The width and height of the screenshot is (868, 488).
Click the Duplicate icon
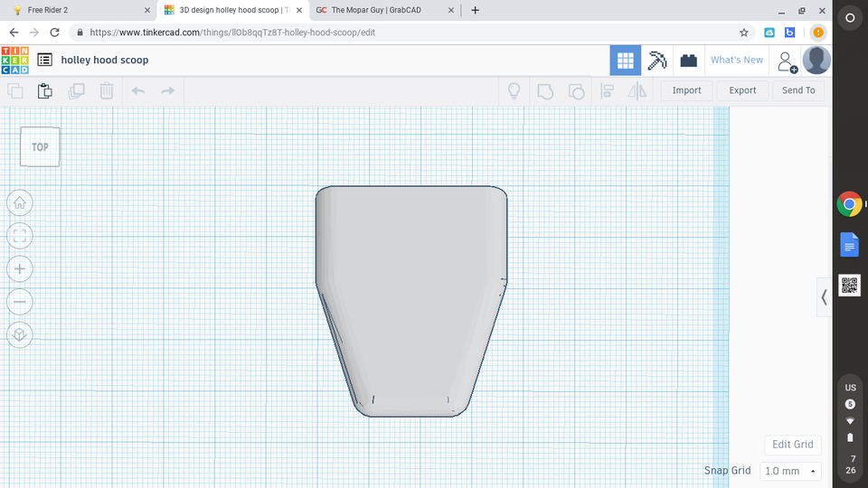coord(76,90)
